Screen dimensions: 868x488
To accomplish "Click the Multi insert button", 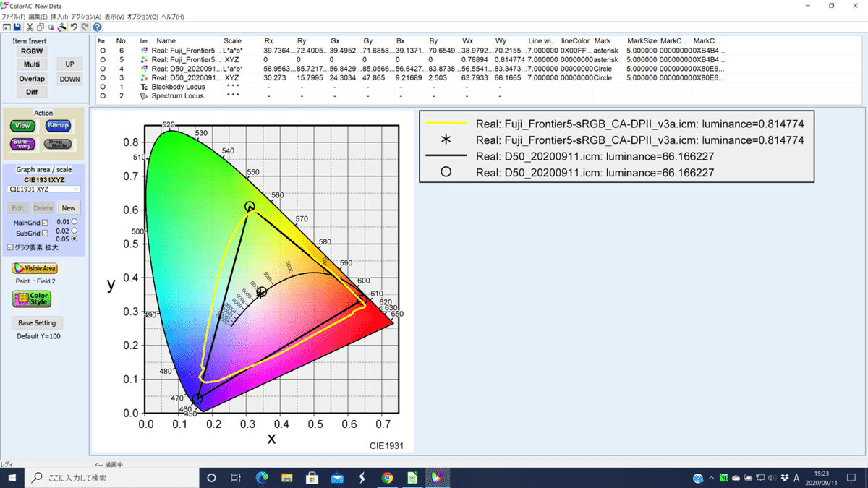I will coord(31,65).
